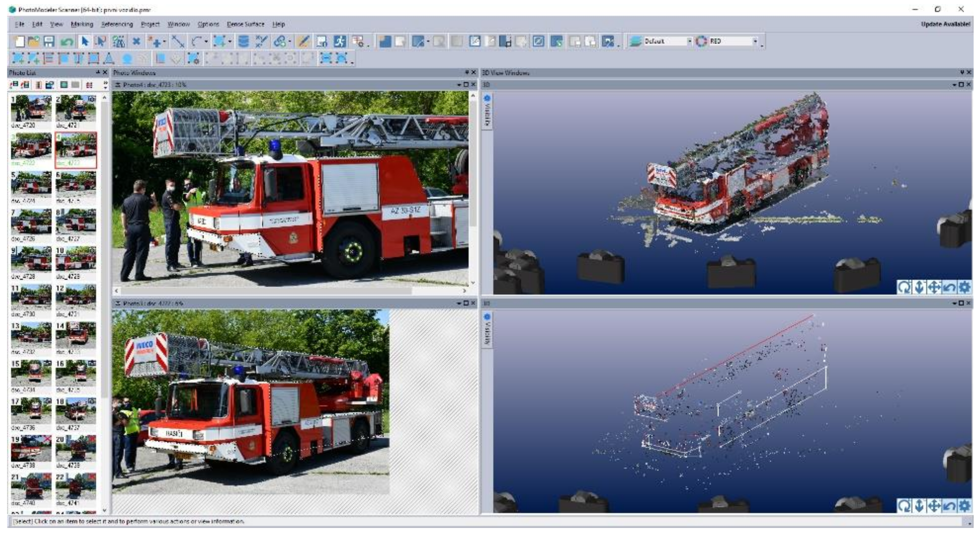
Task: Open the Referencing menu
Action: click(117, 24)
